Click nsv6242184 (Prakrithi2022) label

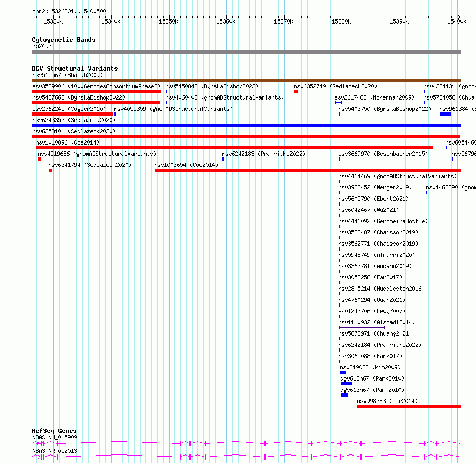380,345
